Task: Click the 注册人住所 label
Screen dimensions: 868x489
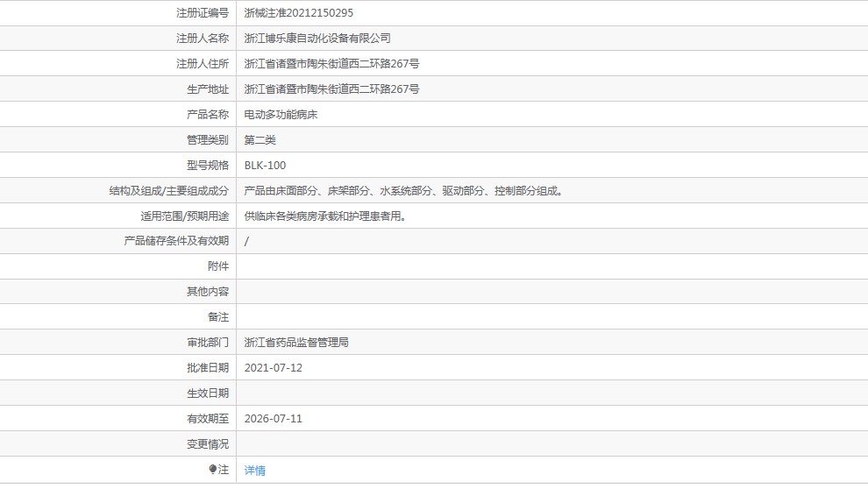Action: point(202,64)
